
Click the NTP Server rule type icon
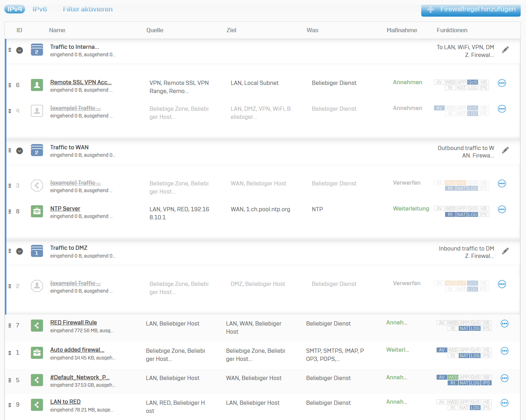[37, 211]
